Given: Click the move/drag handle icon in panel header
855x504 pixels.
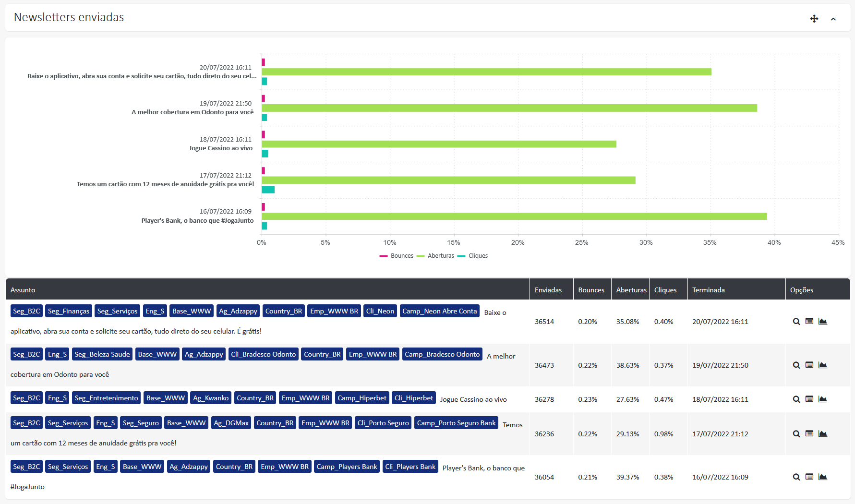Looking at the screenshot, I should (x=814, y=19).
